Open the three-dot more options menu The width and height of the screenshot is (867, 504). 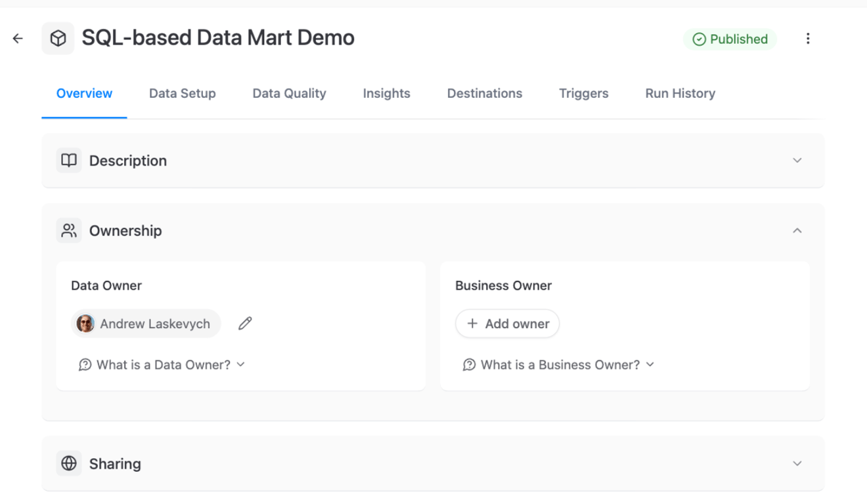(808, 39)
